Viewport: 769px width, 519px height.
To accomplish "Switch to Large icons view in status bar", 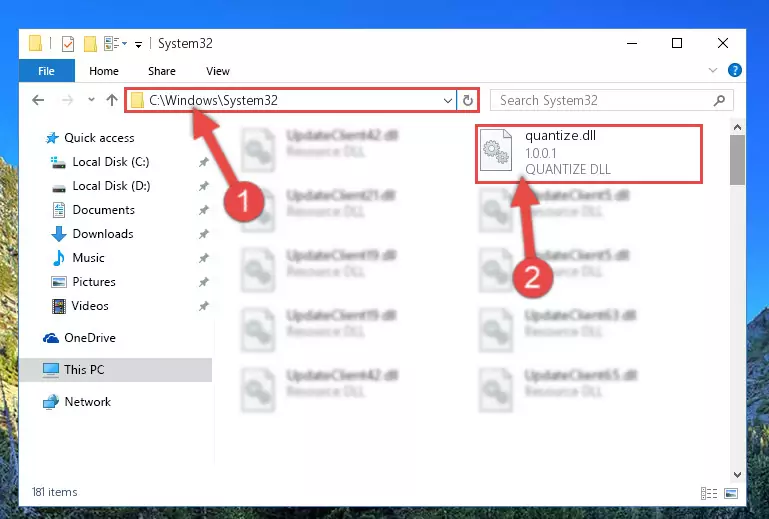I will 731,493.
